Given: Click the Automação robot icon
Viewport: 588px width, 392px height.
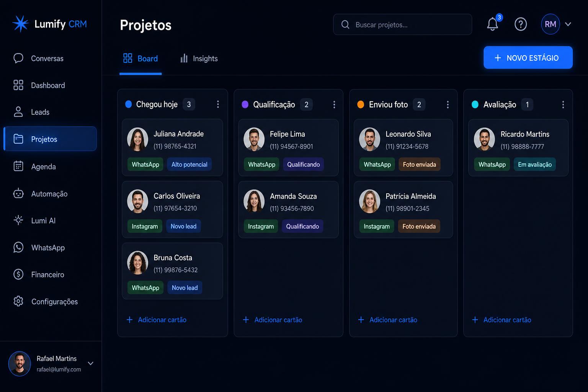Looking at the screenshot, I should click(x=18, y=194).
